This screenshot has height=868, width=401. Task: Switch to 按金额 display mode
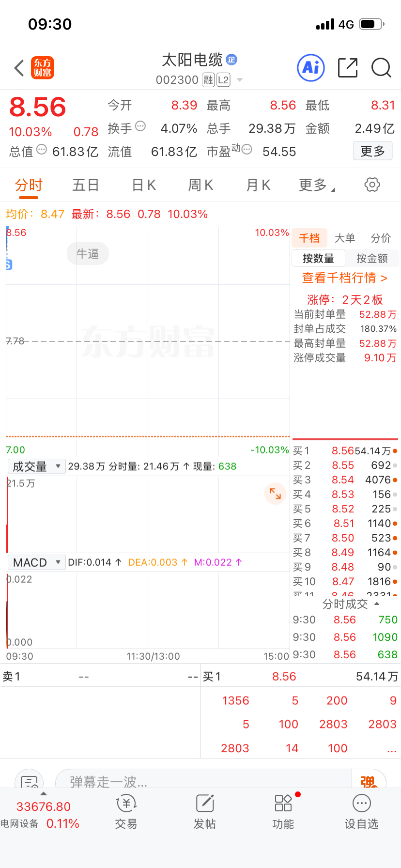click(x=372, y=258)
